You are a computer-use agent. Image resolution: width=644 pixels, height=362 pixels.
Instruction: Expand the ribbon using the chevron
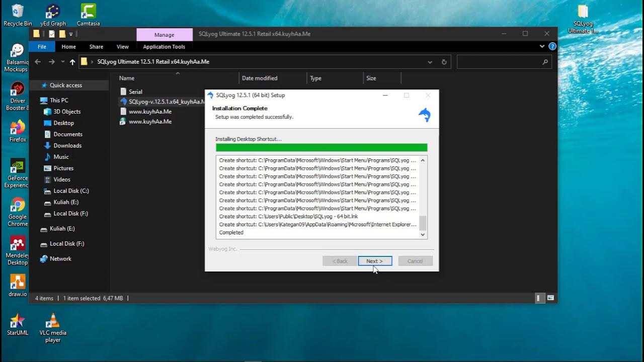pos(542,46)
